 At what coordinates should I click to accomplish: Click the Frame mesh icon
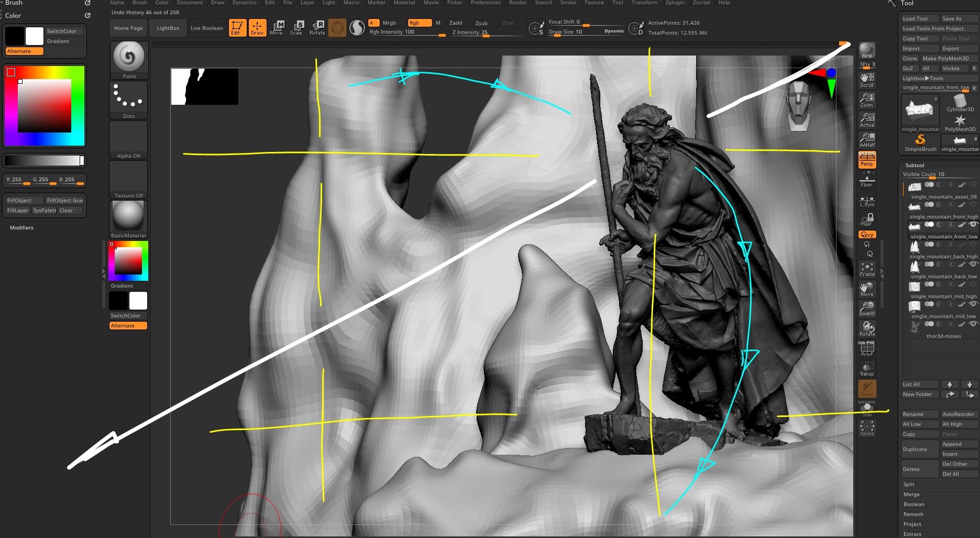tap(867, 270)
